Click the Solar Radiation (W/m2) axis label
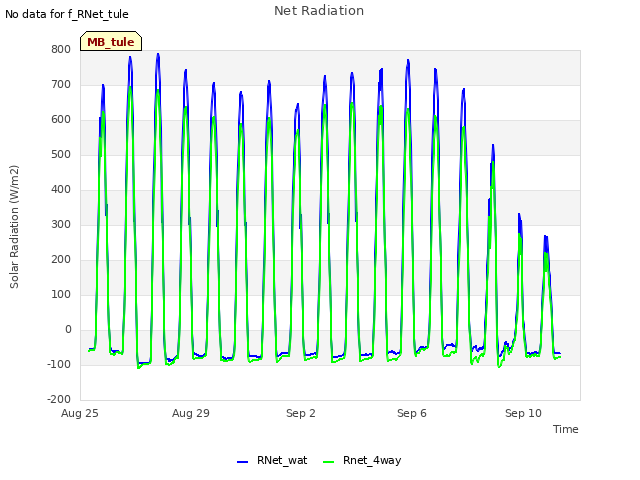Viewport: 640px width, 480px height. [14, 227]
